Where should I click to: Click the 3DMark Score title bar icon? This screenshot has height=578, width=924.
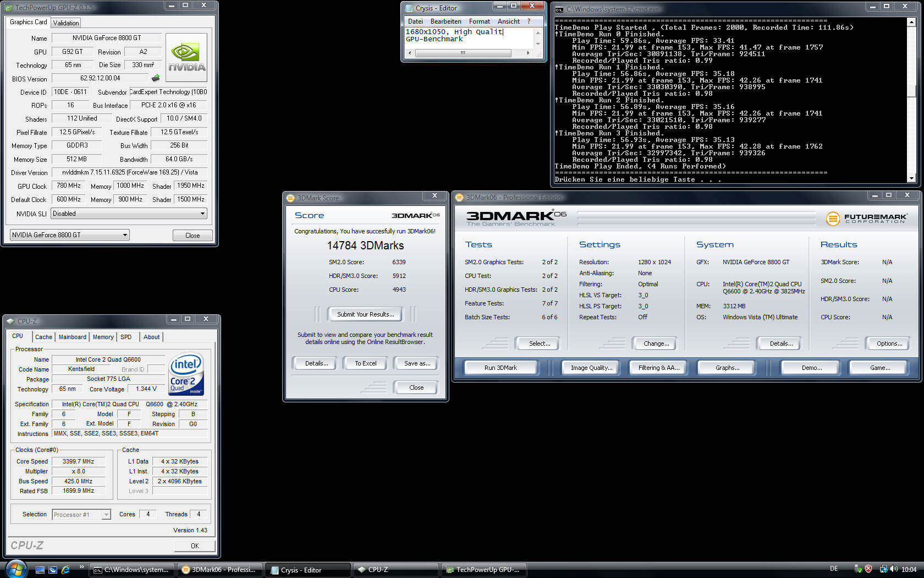290,198
